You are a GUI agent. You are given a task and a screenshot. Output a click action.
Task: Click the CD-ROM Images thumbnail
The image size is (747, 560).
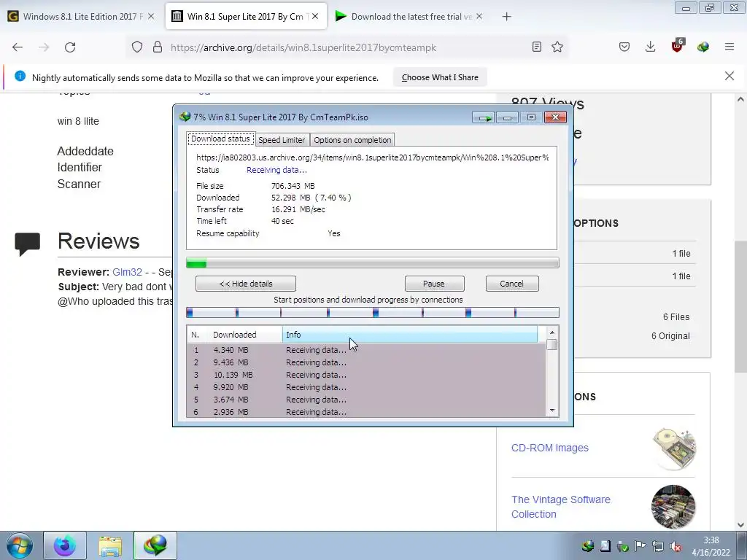[x=673, y=448]
